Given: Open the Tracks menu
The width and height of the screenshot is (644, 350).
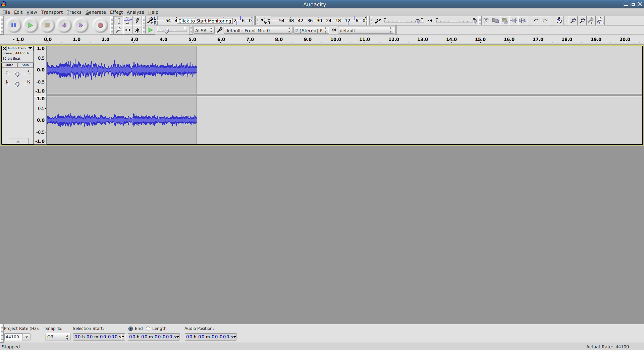Looking at the screenshot, I should [x=74, y=12].
